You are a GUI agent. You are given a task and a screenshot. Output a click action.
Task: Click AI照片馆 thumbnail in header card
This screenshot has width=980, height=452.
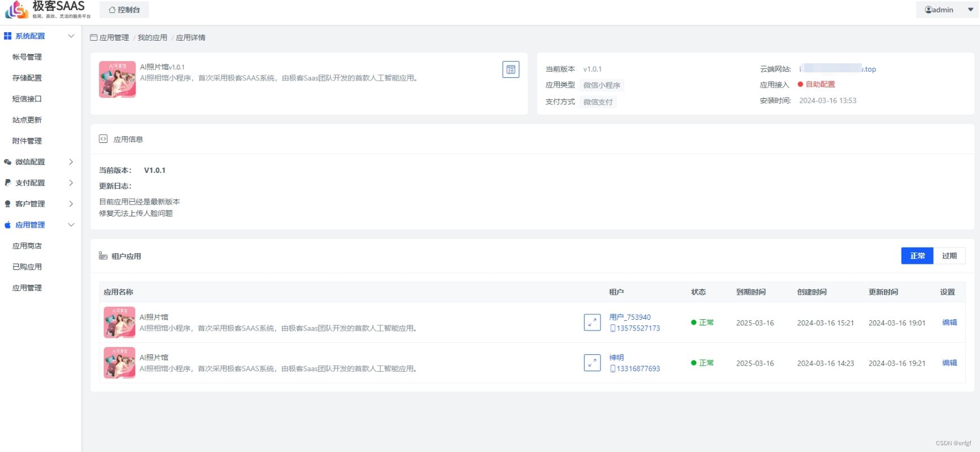[x=117, y=80]
